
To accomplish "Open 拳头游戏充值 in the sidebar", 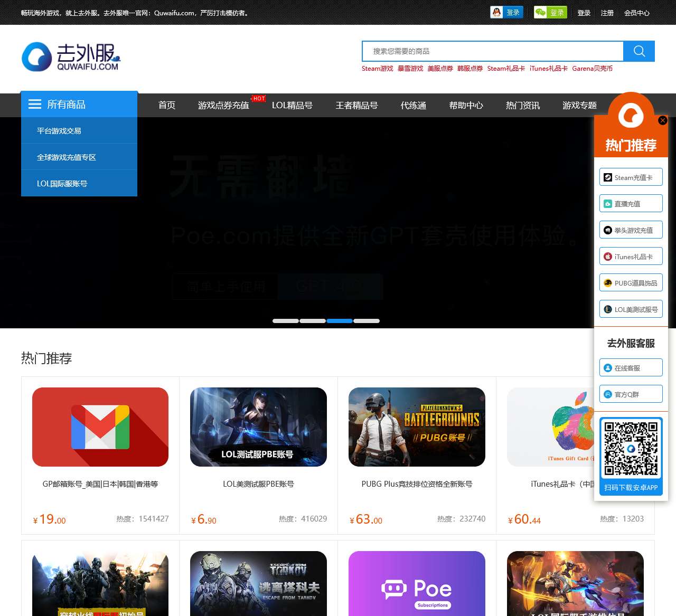I will (631, 230).
